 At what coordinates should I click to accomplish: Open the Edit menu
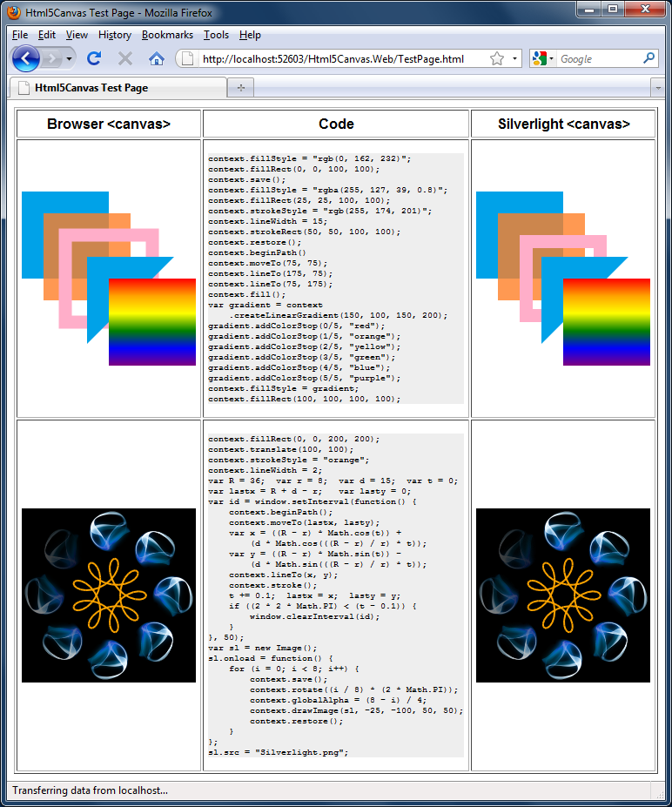(47, 35)
